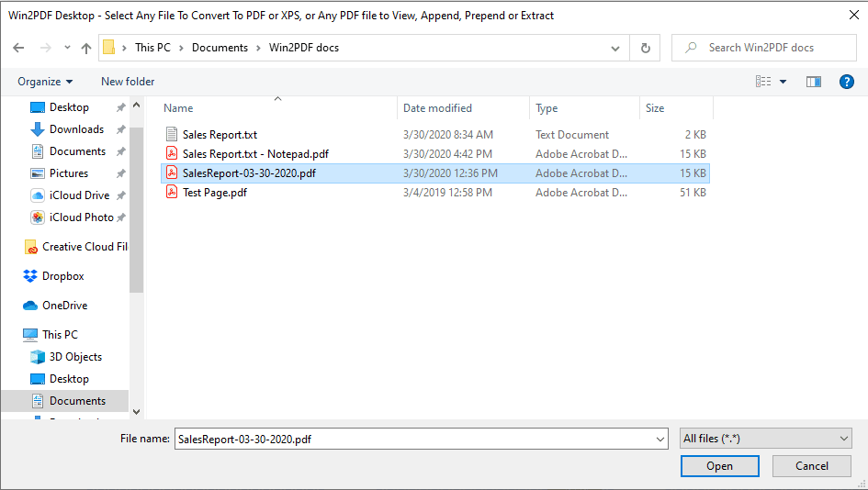Open Pictures in the navigation pane

69,173
